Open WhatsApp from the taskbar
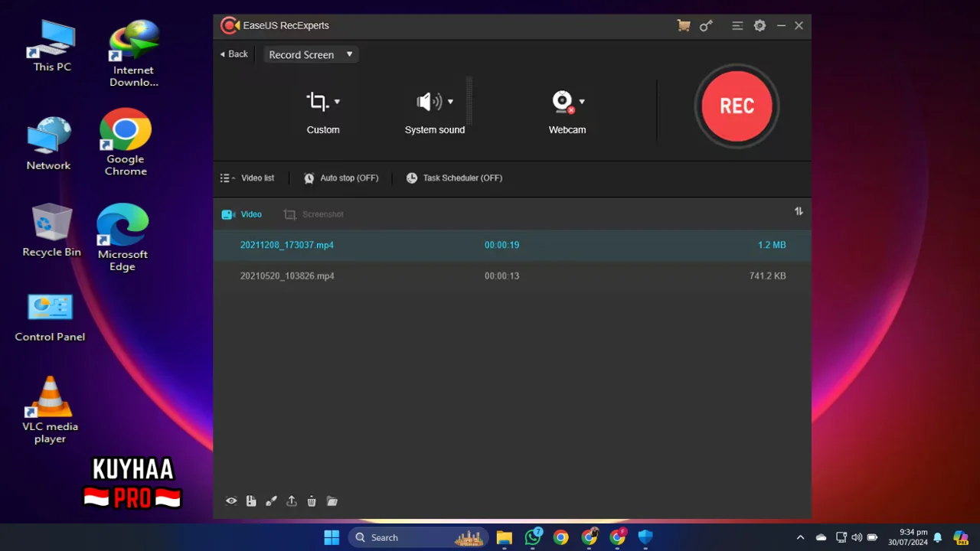 533,537
